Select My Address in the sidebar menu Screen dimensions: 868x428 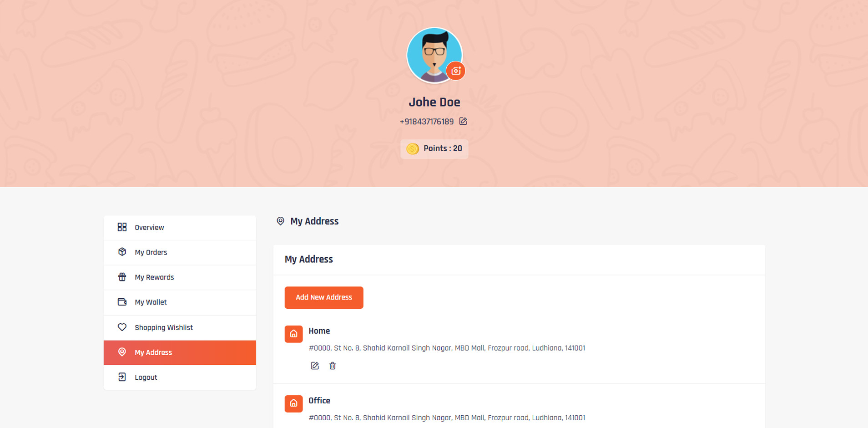coord(153,352)
